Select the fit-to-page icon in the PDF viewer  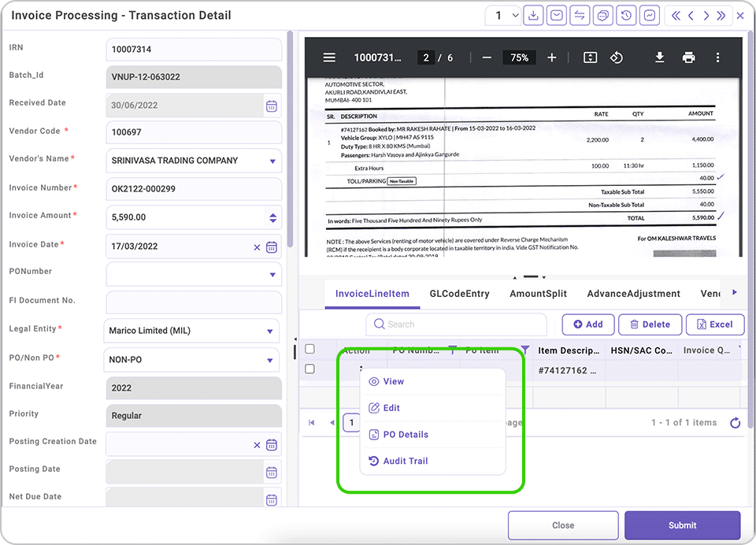point(589,57)
